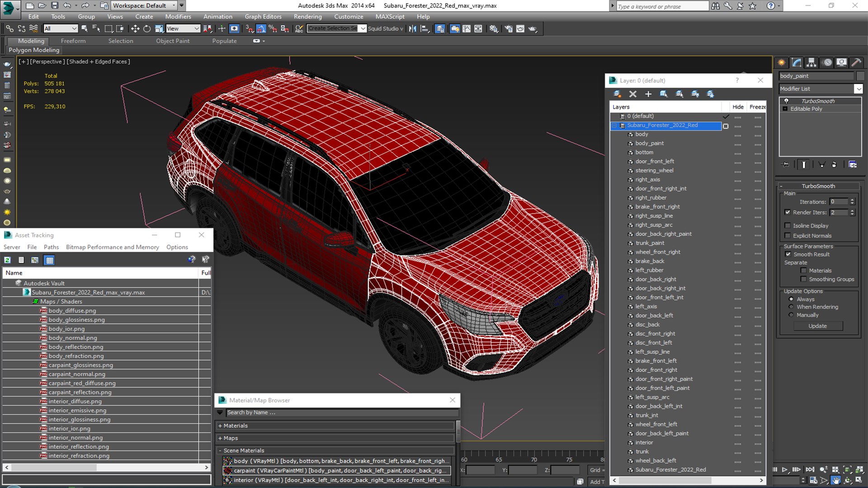Switch to the Freeform ribbon tab
This screenshot has width=868, height=488.
pos(73,41)
